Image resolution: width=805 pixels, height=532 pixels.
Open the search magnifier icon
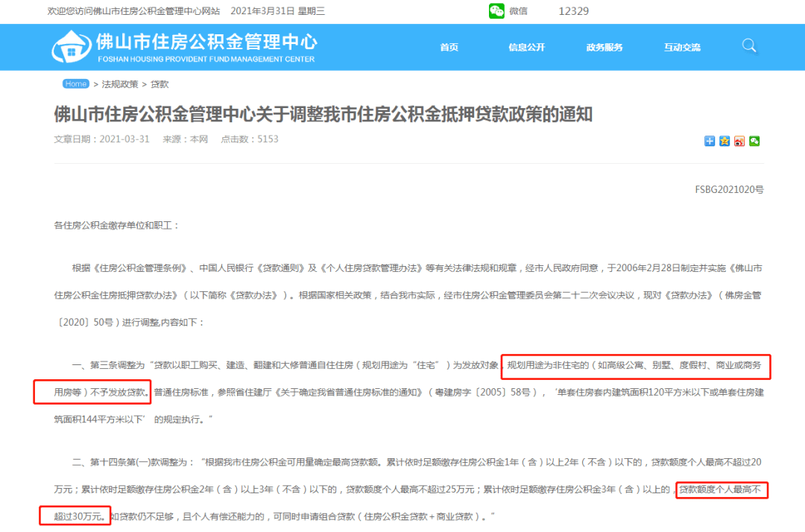(x=749, y=45)
